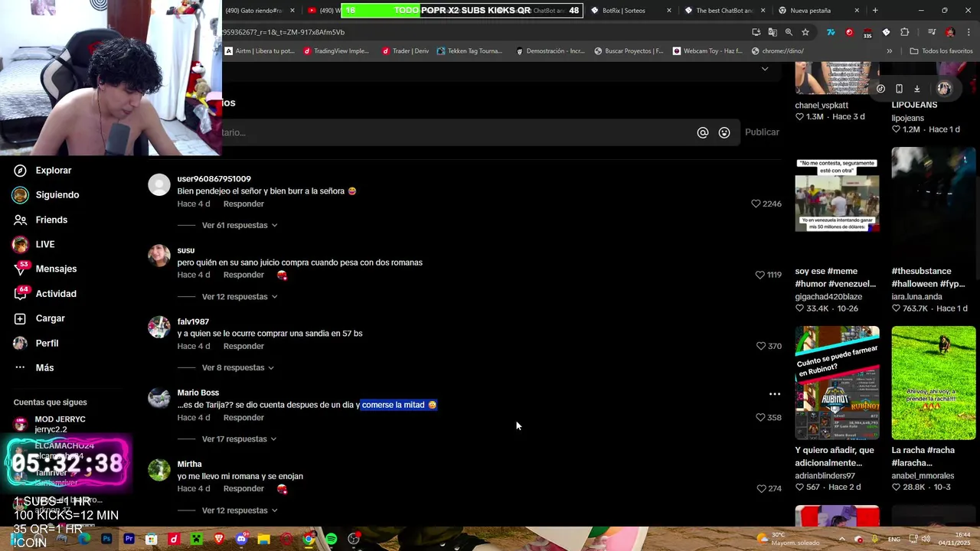The height and width of the screenshot is (551, 980).
Task: Open the Todos los favoritos folder
Action: (941, 51)
